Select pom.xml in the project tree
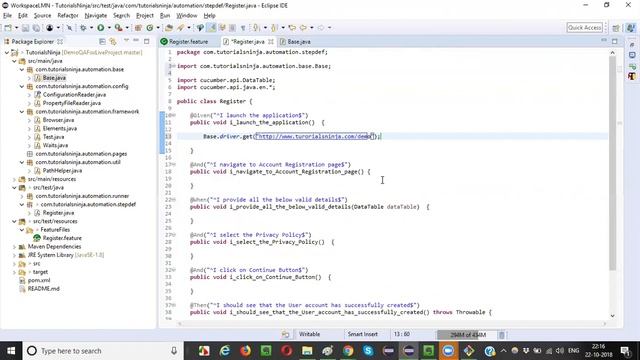 click(39, 280)
